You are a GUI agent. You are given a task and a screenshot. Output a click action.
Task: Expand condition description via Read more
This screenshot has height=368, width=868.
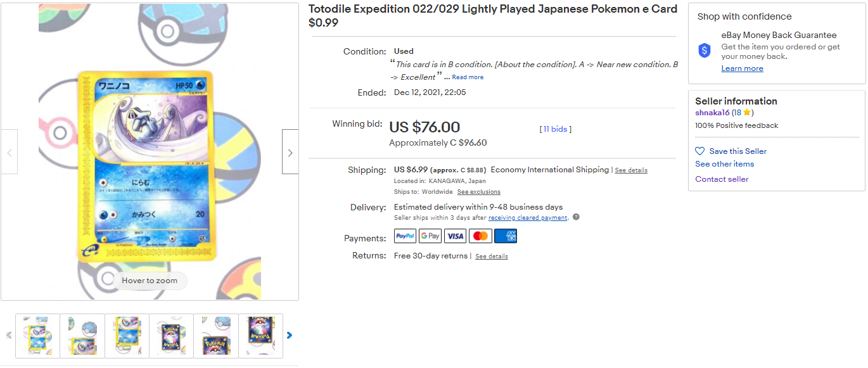click(x=468, y=77)
